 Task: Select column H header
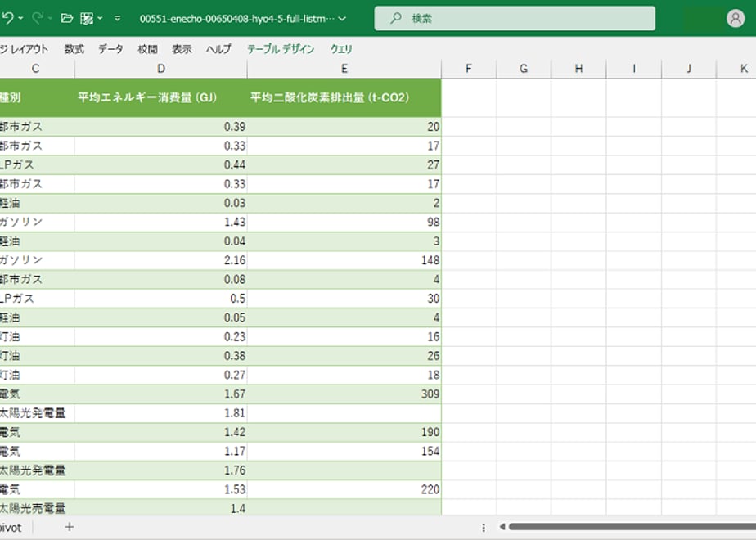click(x=578, y=69)
